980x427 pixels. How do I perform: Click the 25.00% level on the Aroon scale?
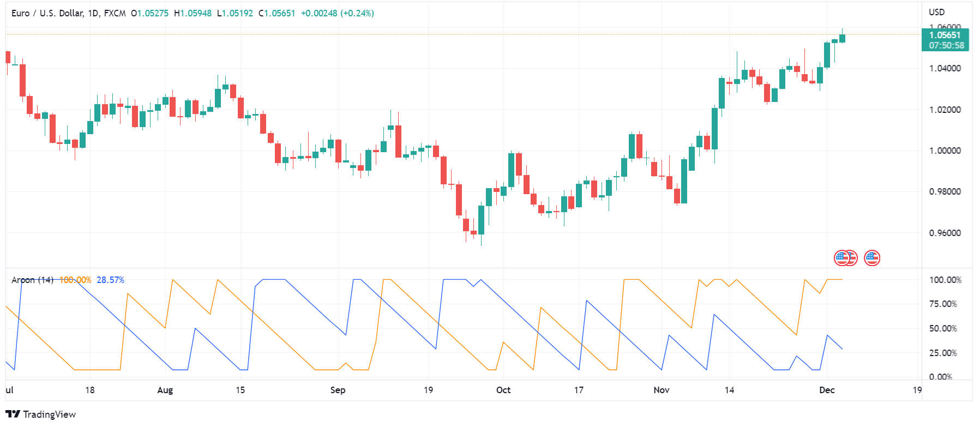(943, 353)
